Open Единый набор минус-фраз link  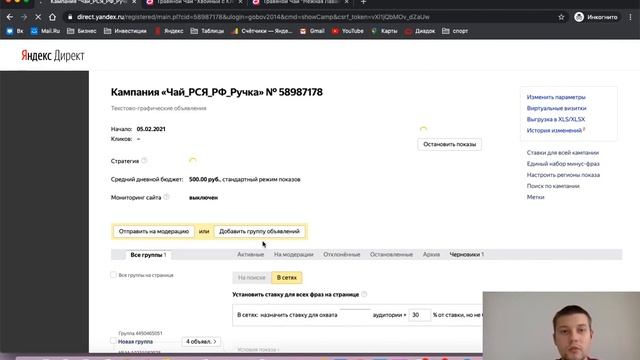coord(563,164)
